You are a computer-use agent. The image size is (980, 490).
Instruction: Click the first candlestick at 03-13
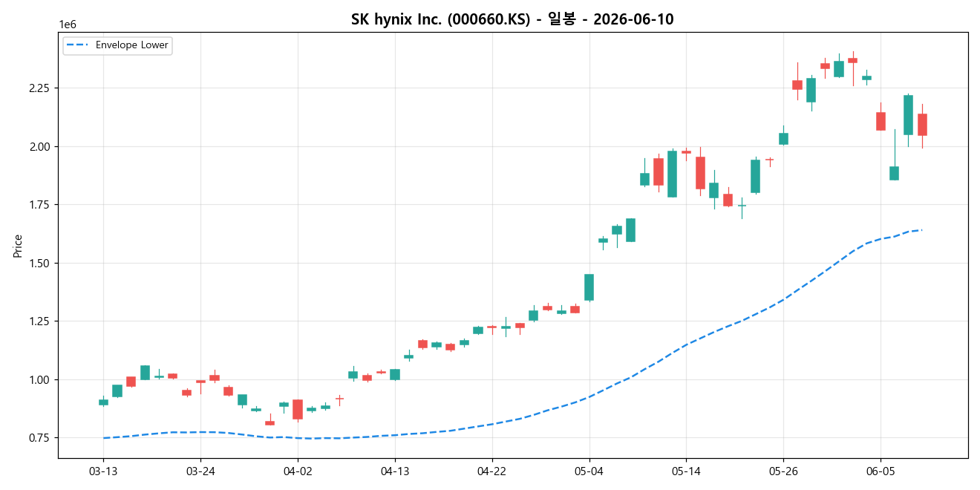click(103, 402)
